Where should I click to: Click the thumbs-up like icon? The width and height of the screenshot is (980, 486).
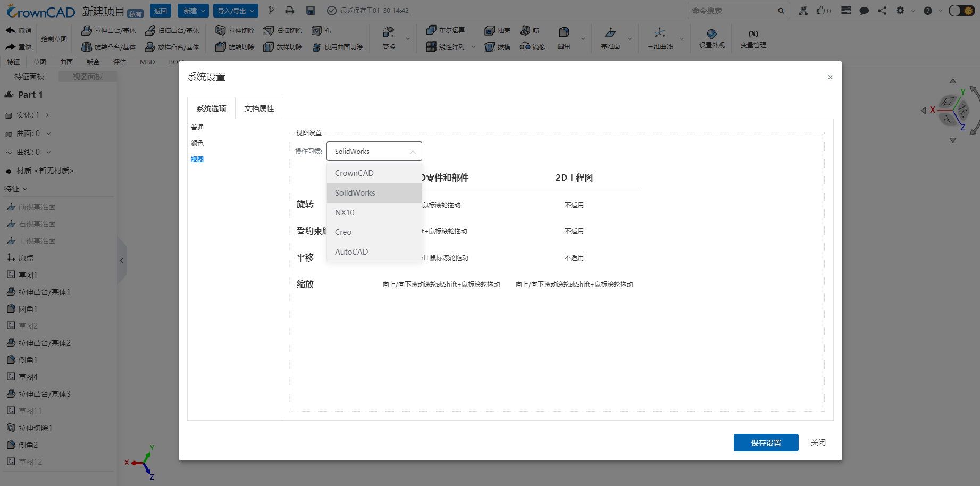click(822, 11)
